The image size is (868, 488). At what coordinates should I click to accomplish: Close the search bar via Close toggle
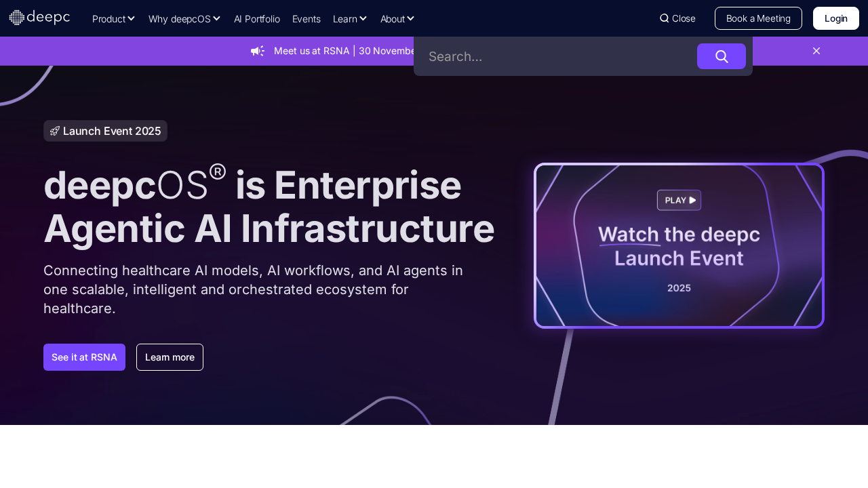point(677,18)
